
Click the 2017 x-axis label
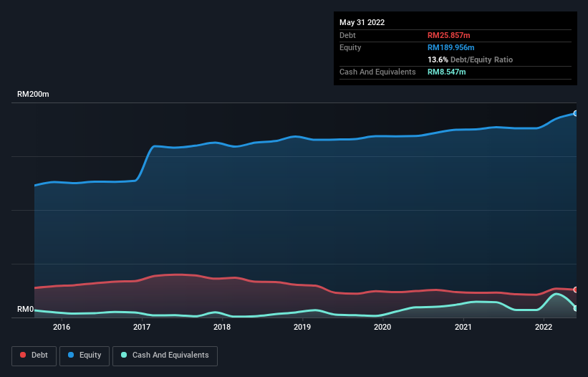point(142,327)
